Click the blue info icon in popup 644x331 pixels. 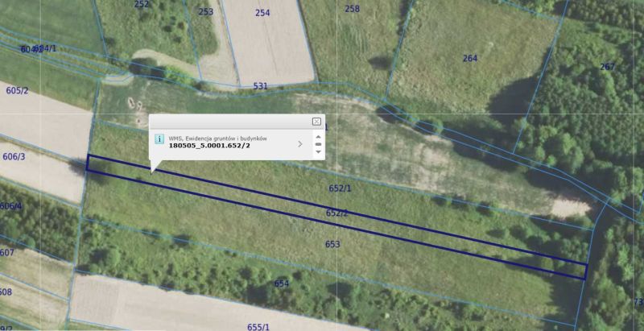(x=159, y=139)
